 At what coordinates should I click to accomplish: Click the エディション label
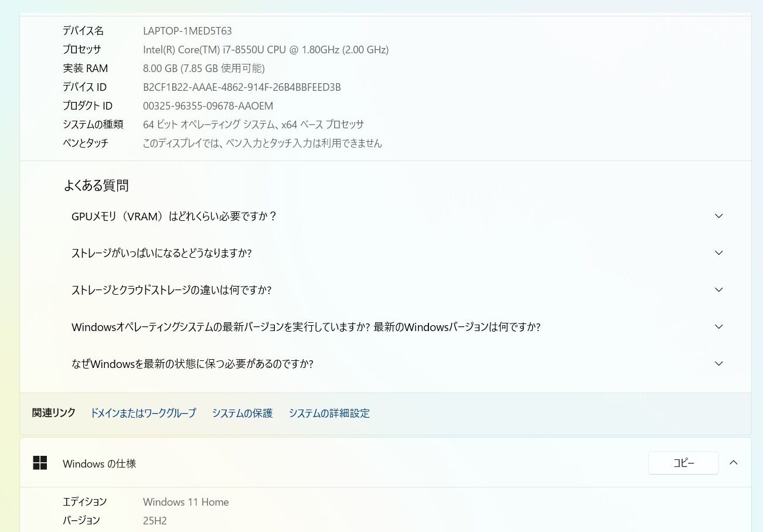point(85,502)
